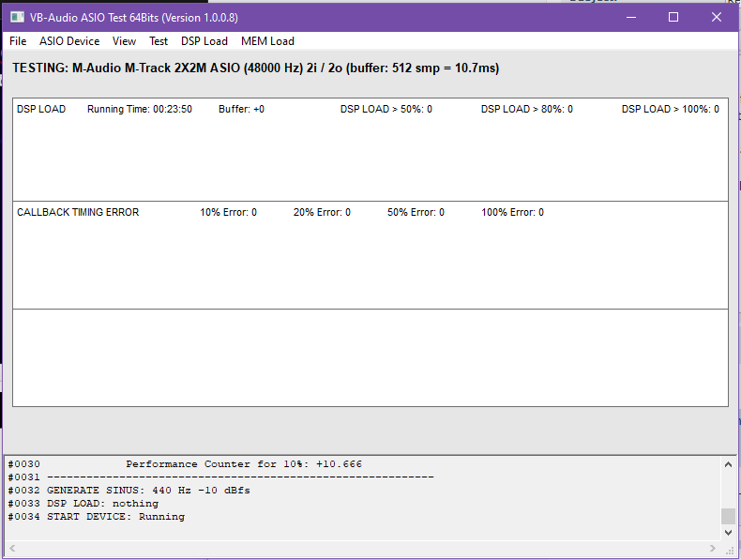Click log scrollbar up arrow
Image resolution: width=741 pixels, height=560 pixels.
[728, 464]
